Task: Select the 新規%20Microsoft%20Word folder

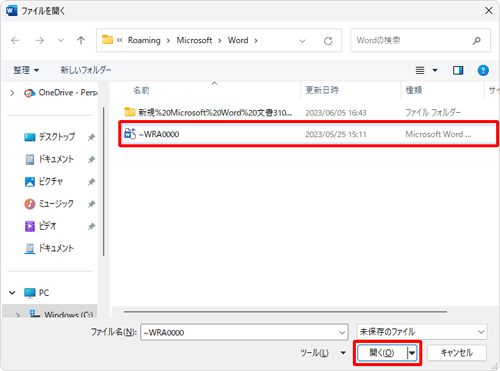Action: point(215,113)
